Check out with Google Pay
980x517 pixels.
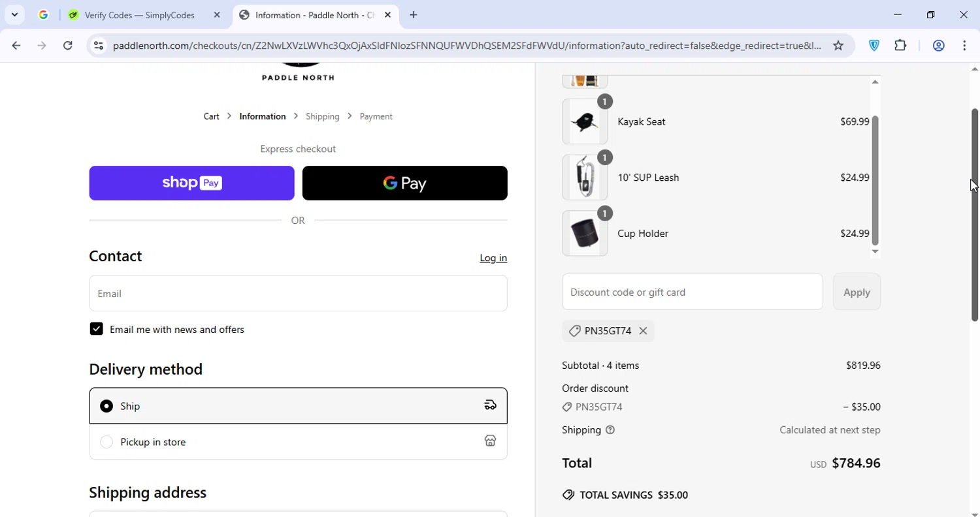click(x=404, y=183)
